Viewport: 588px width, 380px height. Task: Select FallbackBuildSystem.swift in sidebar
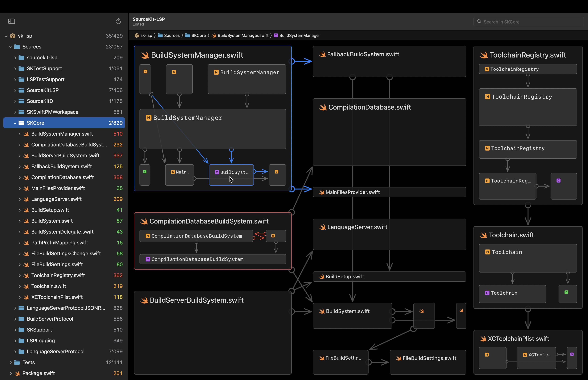coord(64,166)
